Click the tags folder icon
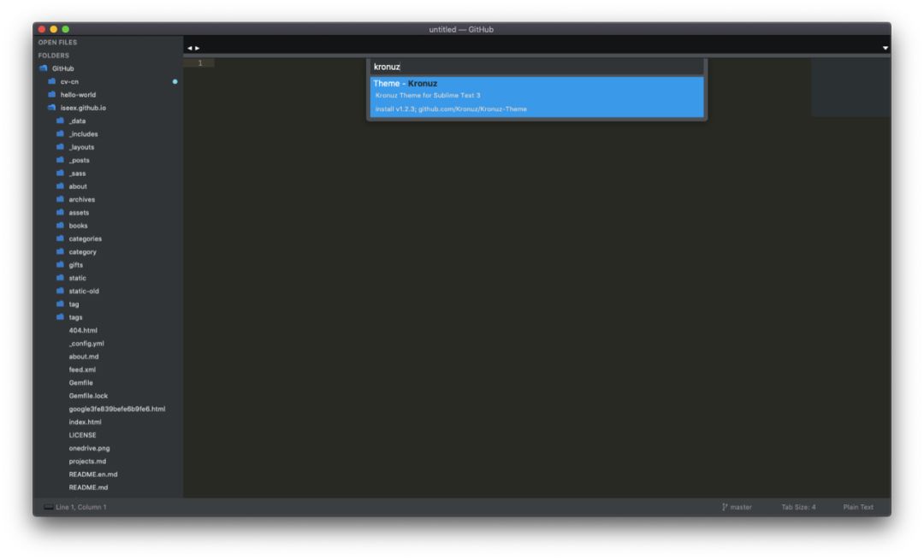This screenshot has height=560, width=924. click(60, 317)
